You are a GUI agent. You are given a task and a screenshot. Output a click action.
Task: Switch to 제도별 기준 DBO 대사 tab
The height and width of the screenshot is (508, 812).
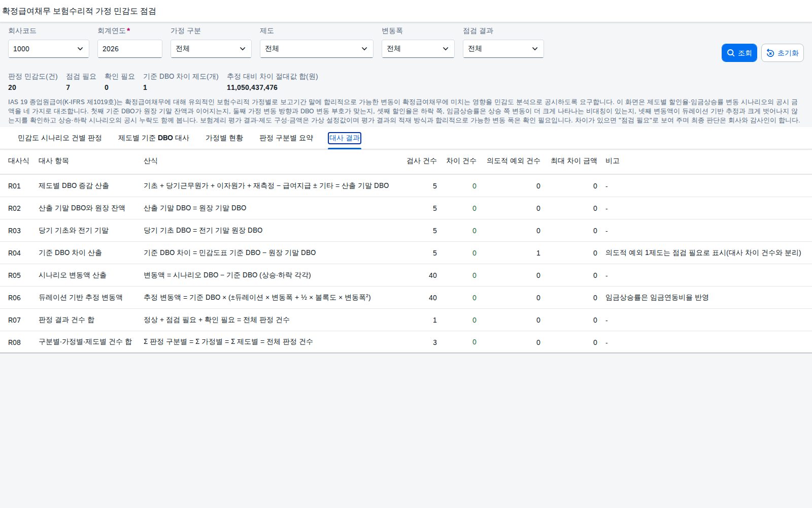(x=154, y=138)
